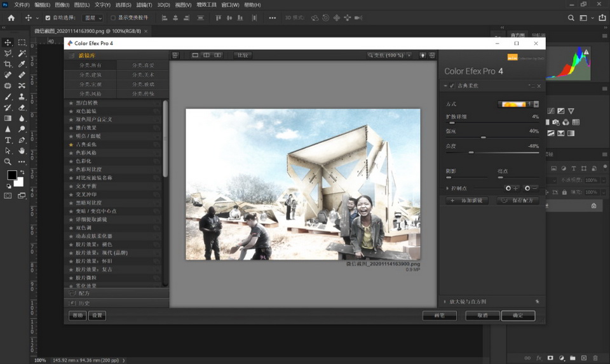Select the Crop tool in Photoshop toolbar
The height and width of the screenshot is (364, 610).
point(8,64)
